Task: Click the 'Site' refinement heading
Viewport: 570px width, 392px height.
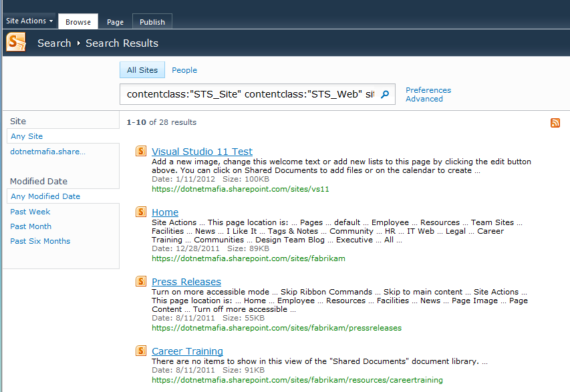Action: (18, 121)
